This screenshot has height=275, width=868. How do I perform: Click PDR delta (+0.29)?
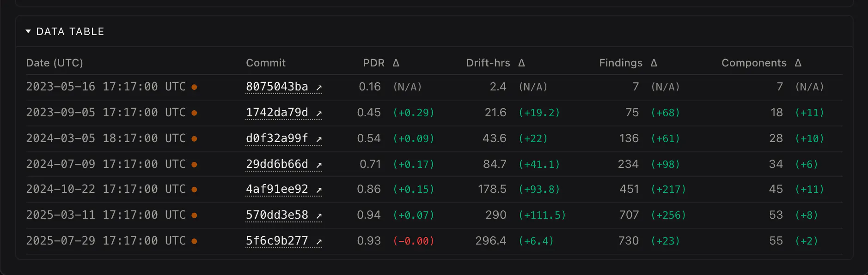pos(414,113)
